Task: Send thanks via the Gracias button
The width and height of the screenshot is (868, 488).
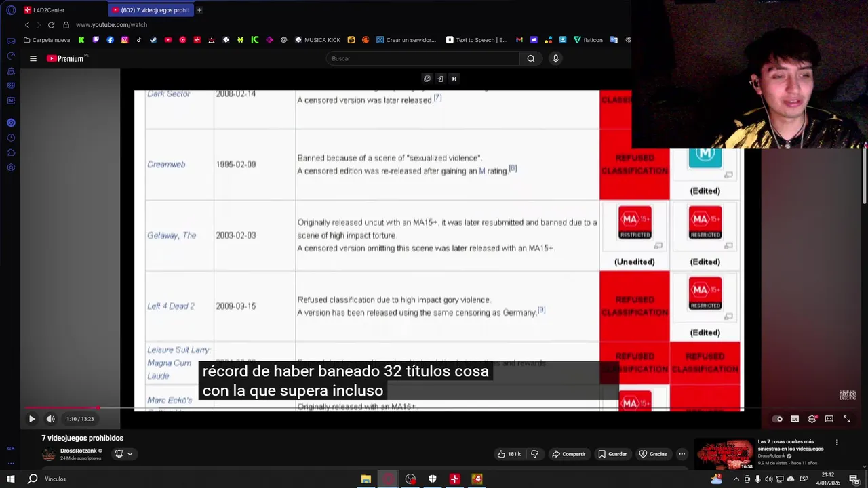Action: [x=653, y=454]
